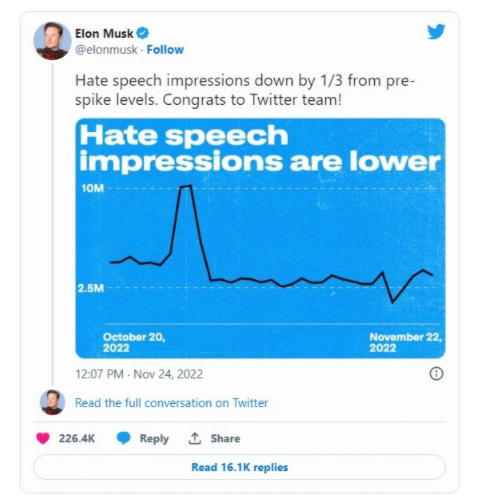Viewport: 481px width, 504px height.
Task: Follow the @elonmusk account
Action: (165, 50)
